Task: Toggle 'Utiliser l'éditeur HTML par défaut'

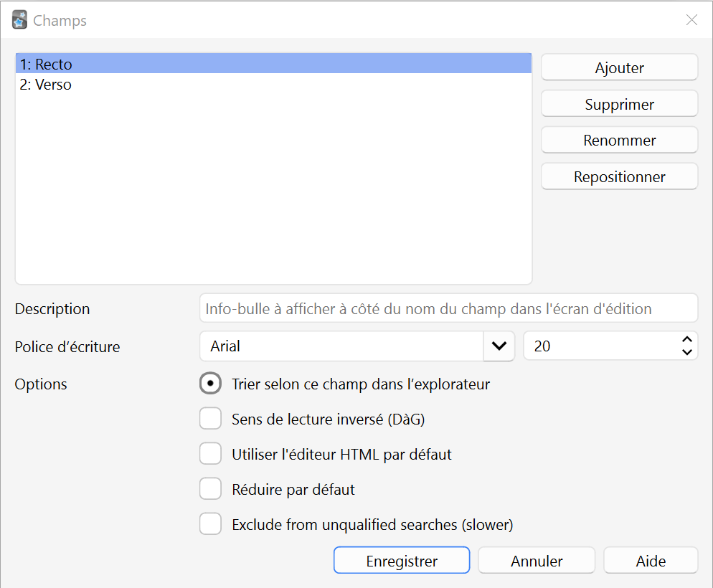Action: pos(211,453)
